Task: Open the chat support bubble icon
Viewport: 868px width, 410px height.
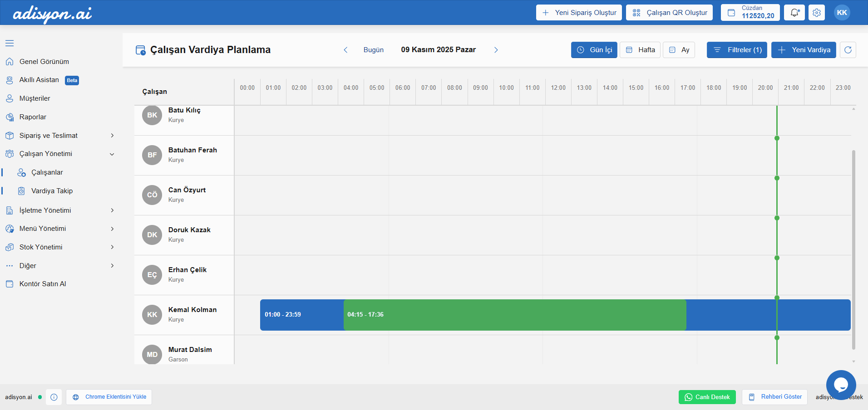Action: tap(841, 385)
